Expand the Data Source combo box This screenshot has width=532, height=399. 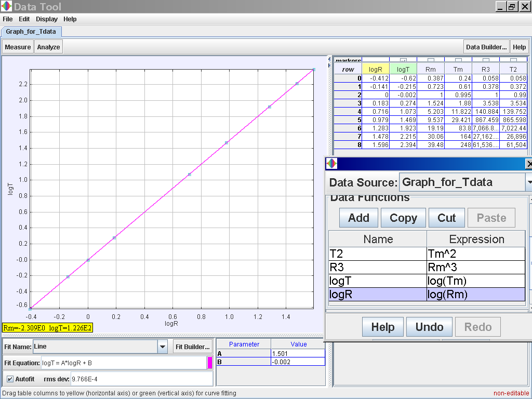click(x=528, y=182)
